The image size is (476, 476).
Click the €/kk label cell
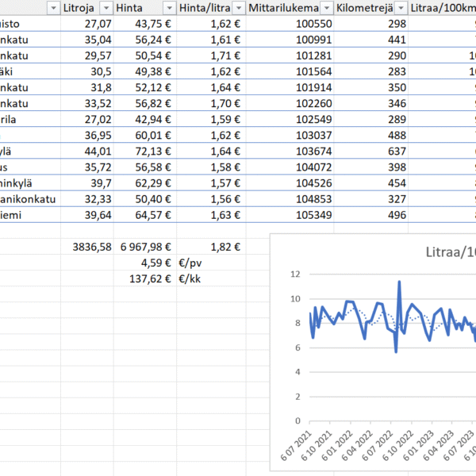190,278
